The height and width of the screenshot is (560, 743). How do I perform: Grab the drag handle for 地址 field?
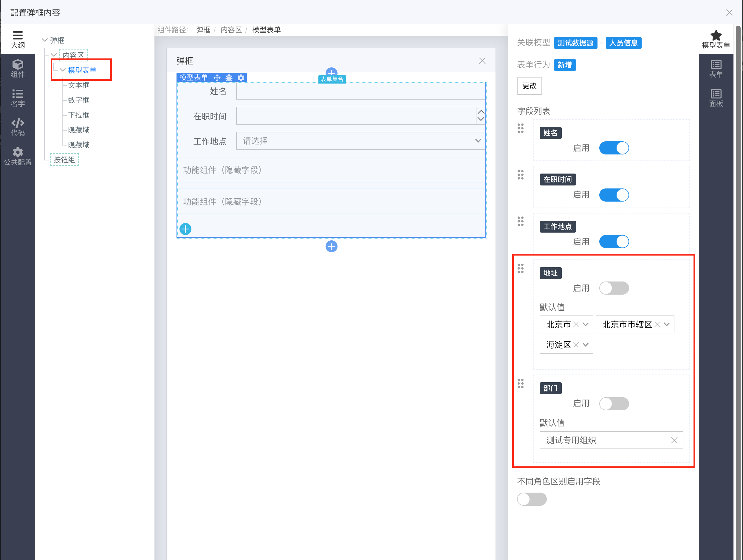521,268
